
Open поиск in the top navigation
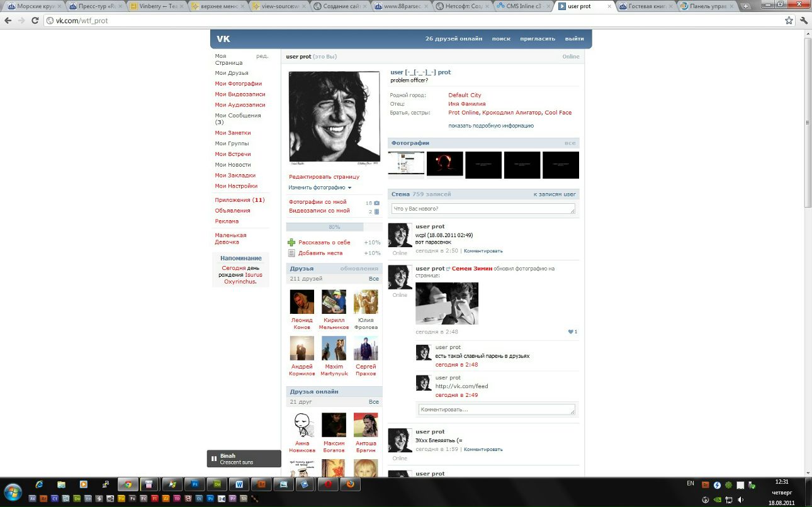click(501, 38)
